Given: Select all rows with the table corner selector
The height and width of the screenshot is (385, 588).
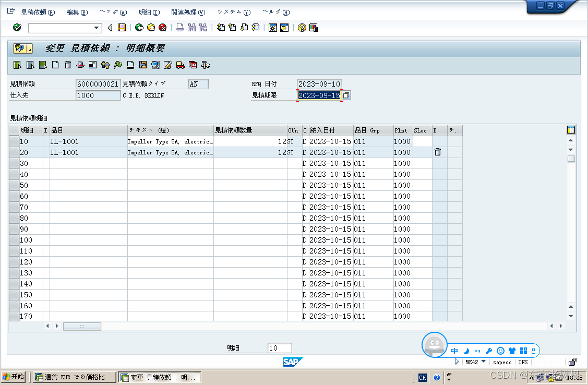Looking at the screenshot, I should pyautogui.click(x=14, y=130).
